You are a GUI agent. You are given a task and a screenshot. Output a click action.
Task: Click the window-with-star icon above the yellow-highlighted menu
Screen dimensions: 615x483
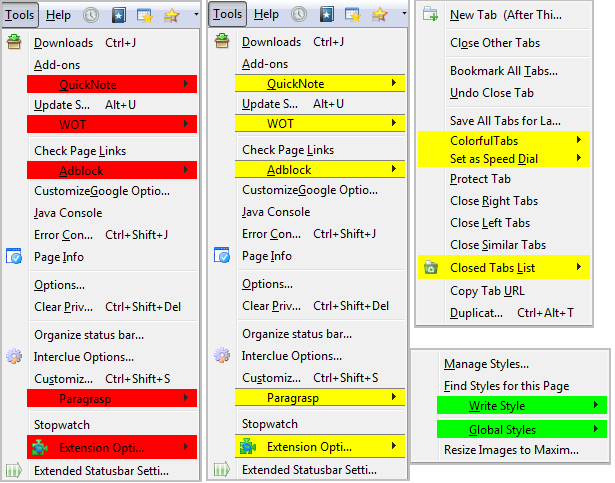click(x=353, y=15)
